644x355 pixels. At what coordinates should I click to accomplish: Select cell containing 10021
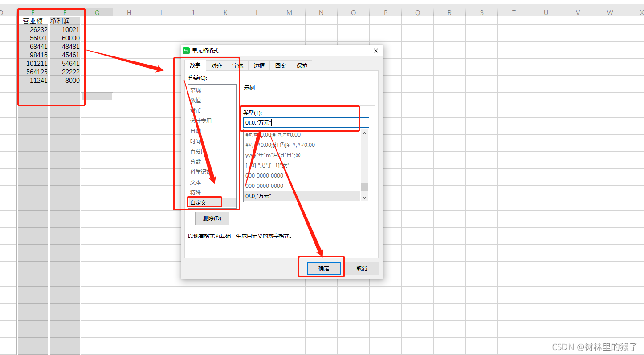[x=65, y=30]
